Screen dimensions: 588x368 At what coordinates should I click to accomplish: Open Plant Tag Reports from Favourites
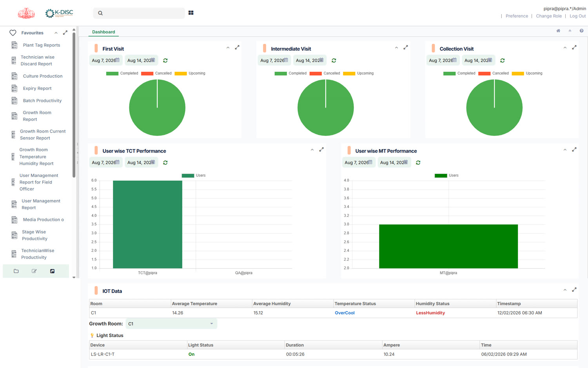point(42,45)
